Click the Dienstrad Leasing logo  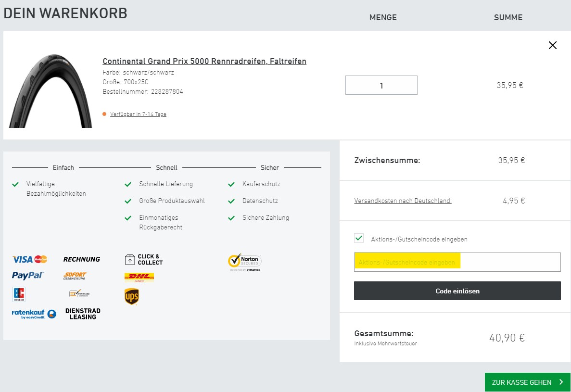click(83, 314)
